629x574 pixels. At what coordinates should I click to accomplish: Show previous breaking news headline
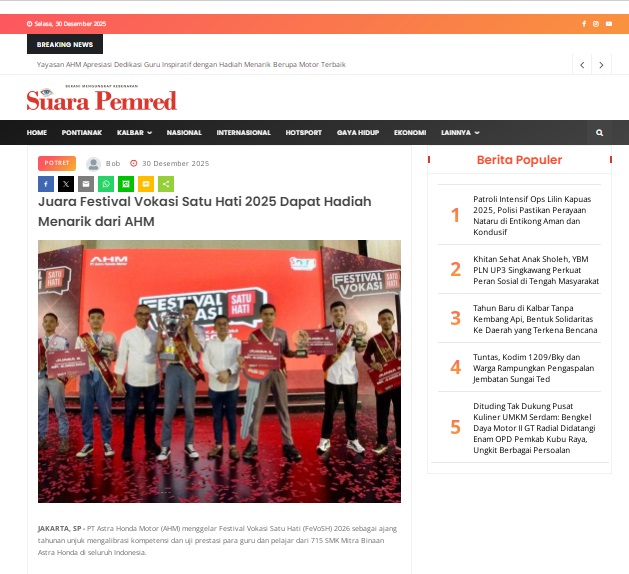pyautogui.click(x=582, y=65)
